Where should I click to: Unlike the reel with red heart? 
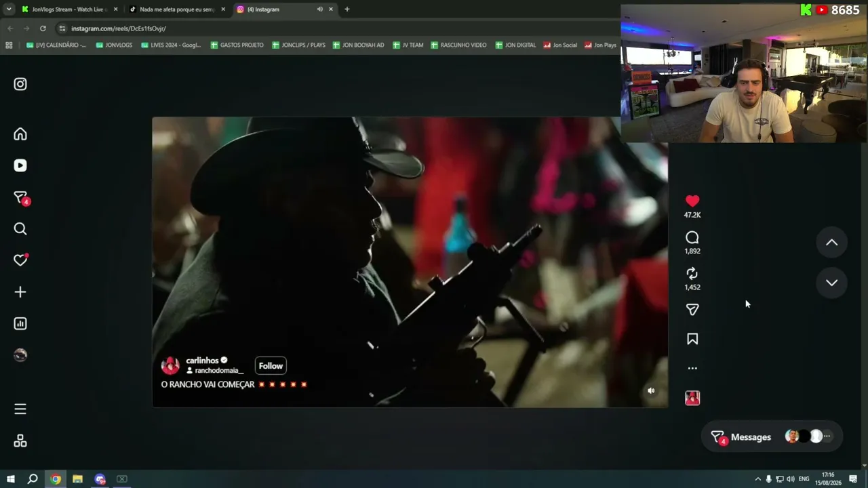tap(692, 201)
